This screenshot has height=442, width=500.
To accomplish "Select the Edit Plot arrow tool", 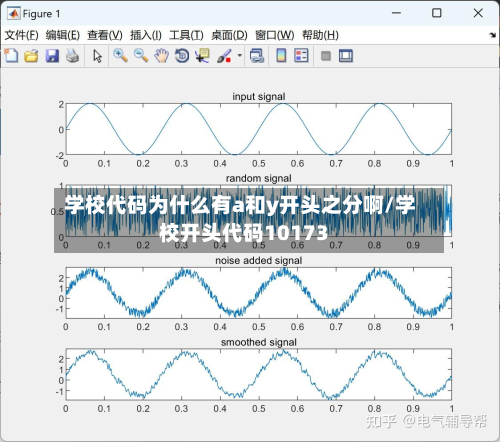I will coord(97,56).
